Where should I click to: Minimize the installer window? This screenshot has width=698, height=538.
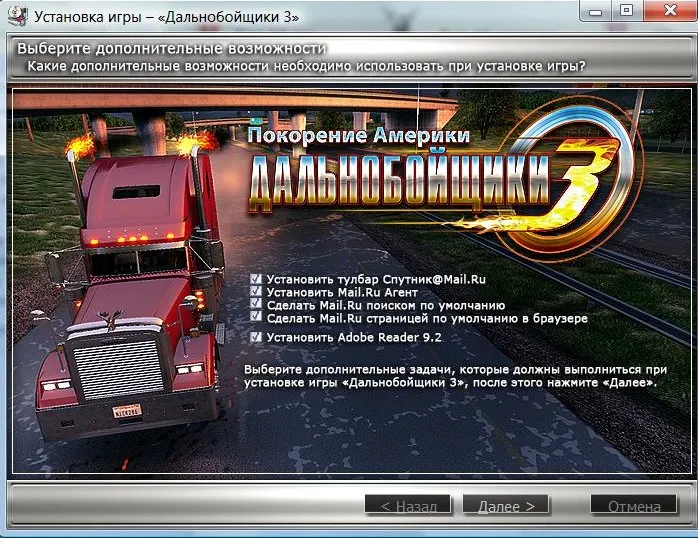tap(595, 11)
